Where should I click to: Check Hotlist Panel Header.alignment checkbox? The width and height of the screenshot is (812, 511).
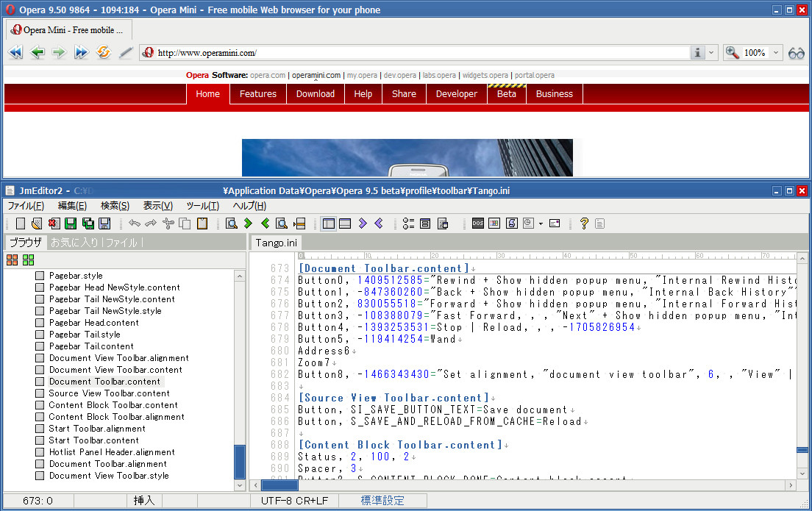click(40, 452)
